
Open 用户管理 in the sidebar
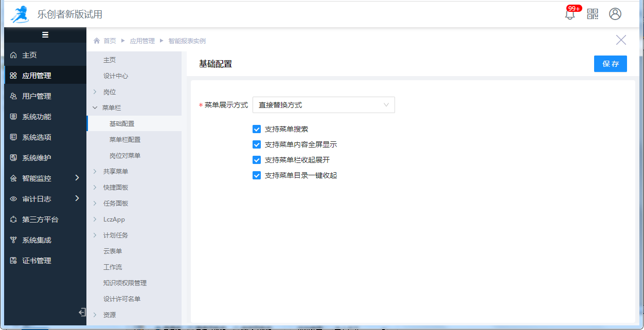click(37, 96)
